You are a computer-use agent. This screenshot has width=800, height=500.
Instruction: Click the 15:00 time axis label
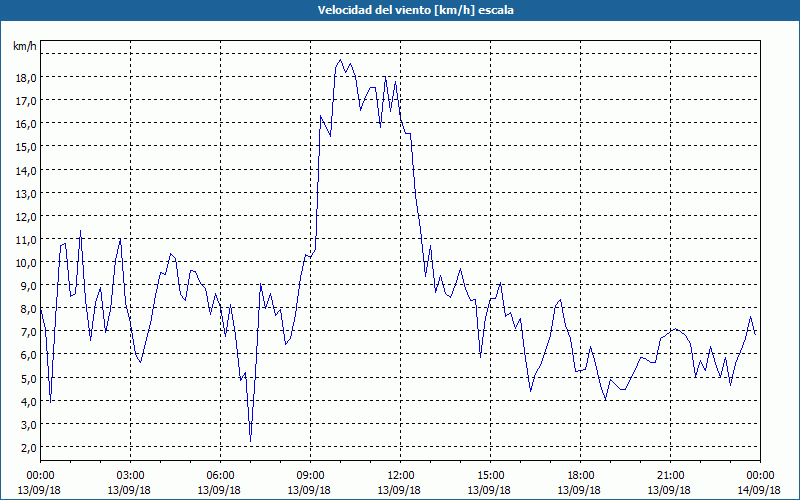coord(490,476)
